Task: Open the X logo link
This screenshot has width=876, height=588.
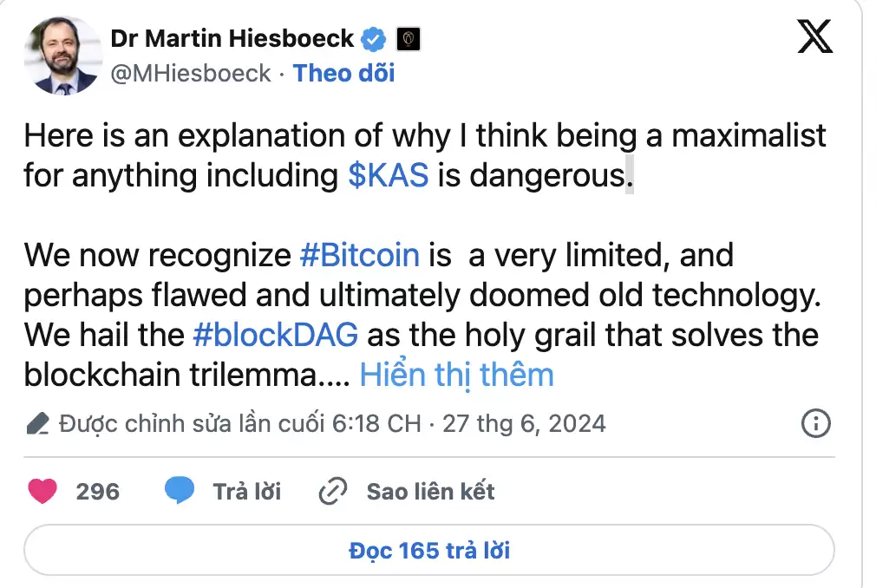Action: coord(814,36)
